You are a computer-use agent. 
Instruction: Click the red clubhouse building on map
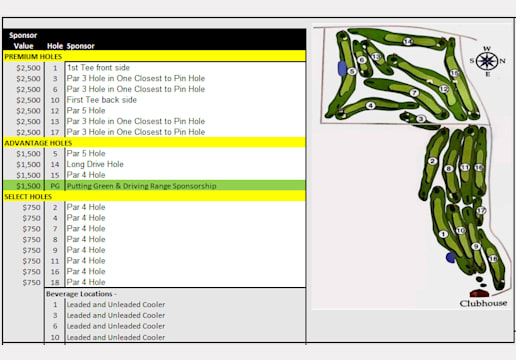point(479,294)
